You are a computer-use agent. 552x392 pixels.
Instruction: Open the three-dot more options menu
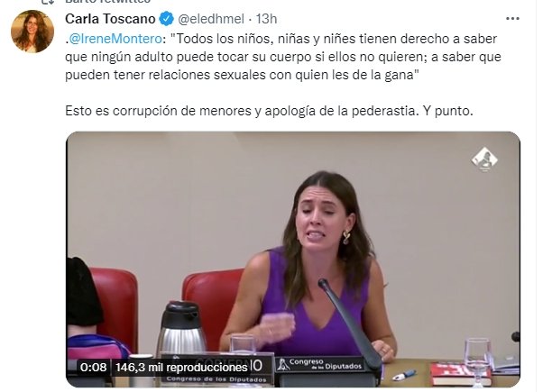pos(512,19)
